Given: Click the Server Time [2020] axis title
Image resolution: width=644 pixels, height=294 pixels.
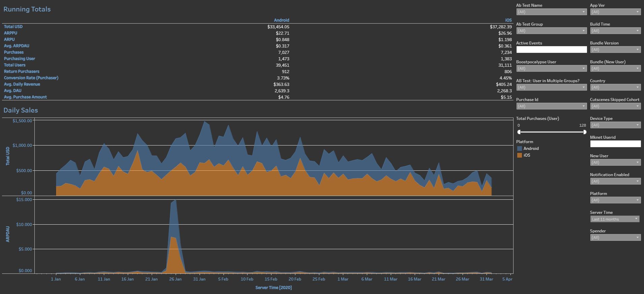Looking at the screenshot, I should [273, 288].
